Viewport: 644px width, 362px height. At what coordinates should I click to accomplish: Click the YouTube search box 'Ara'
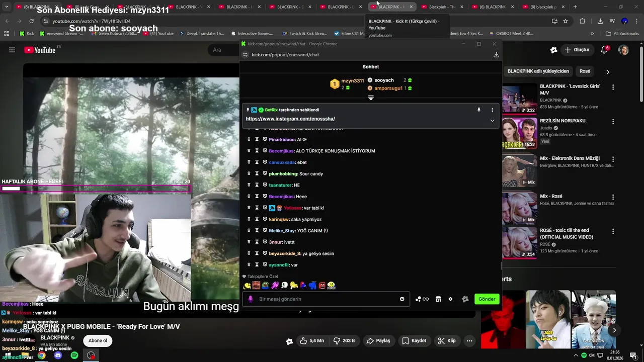(224, 50)
